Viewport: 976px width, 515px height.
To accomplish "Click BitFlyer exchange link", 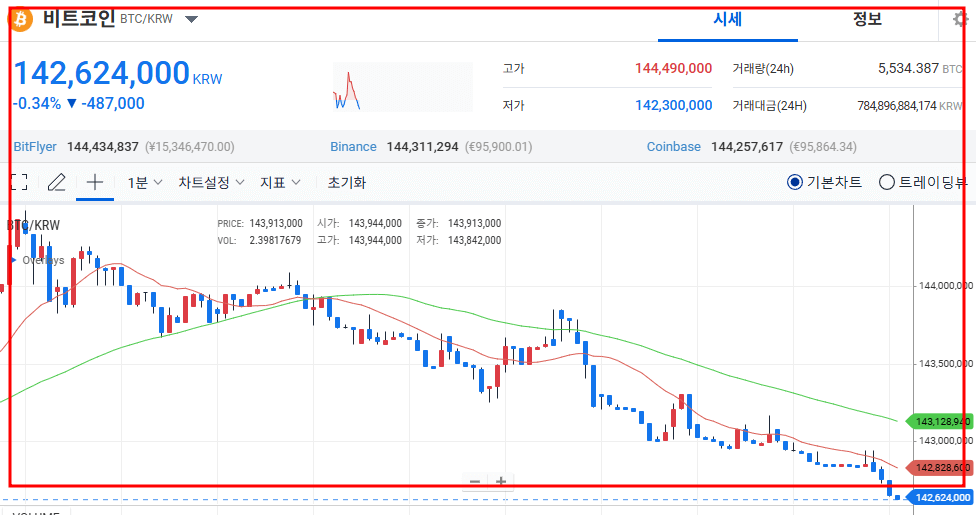I will 35,147.
